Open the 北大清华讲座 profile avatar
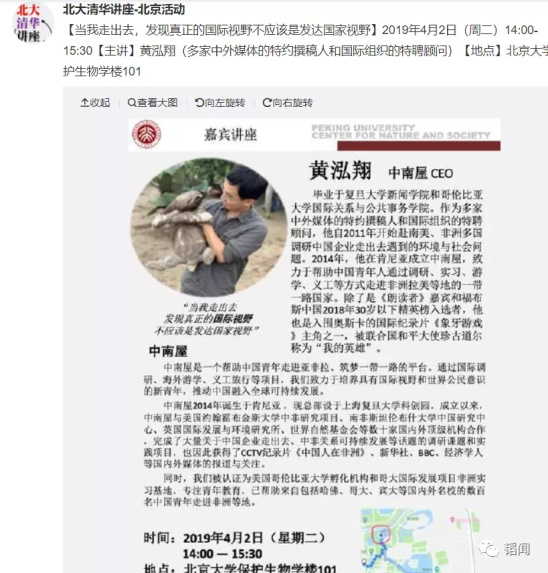Screen dimensions: 548x573 tap(33, 23)
